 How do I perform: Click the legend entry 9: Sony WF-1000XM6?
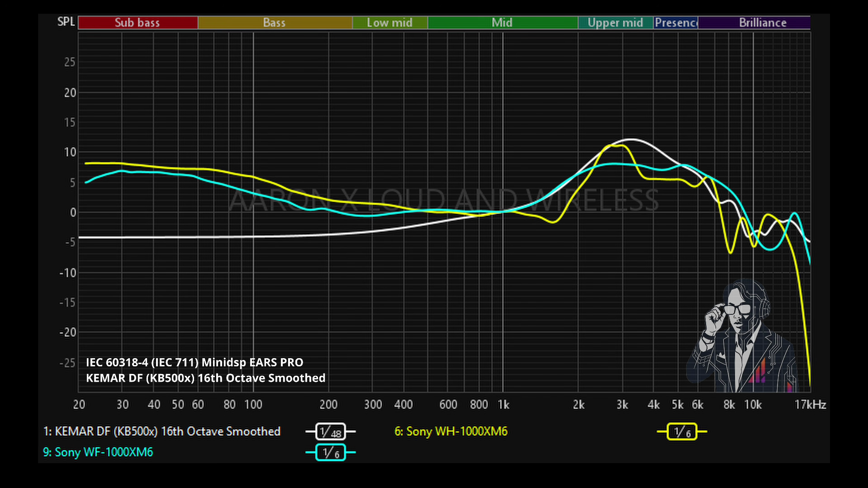pyautogui.click(x=98, y=452)
